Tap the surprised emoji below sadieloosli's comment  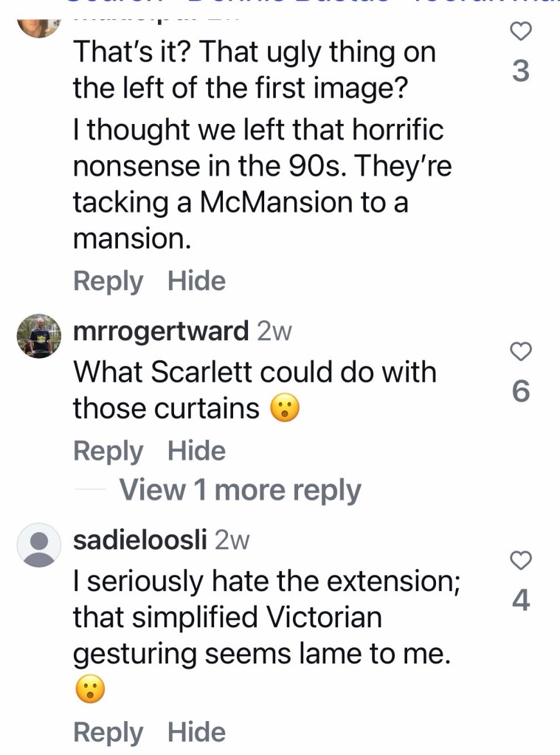tap(90, 691)
